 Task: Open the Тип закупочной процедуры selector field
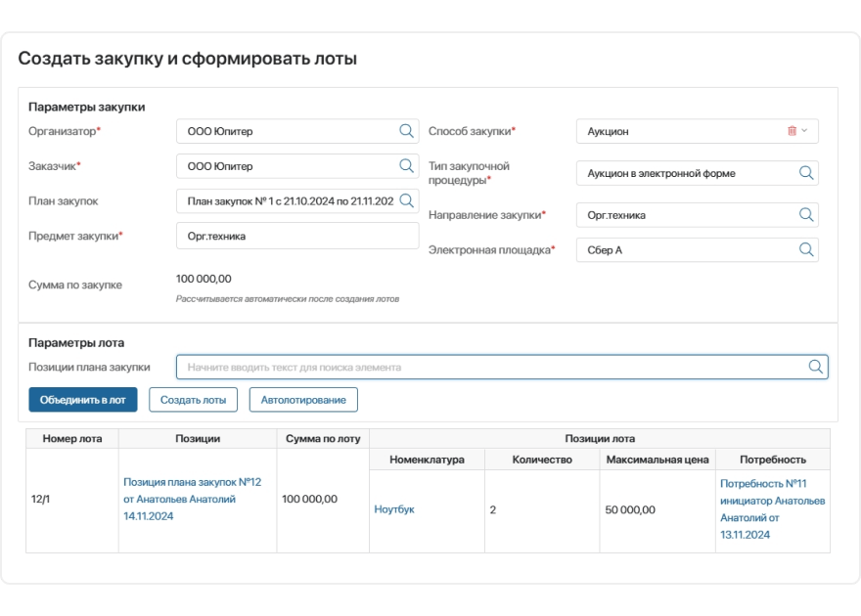tap(685, 173)
